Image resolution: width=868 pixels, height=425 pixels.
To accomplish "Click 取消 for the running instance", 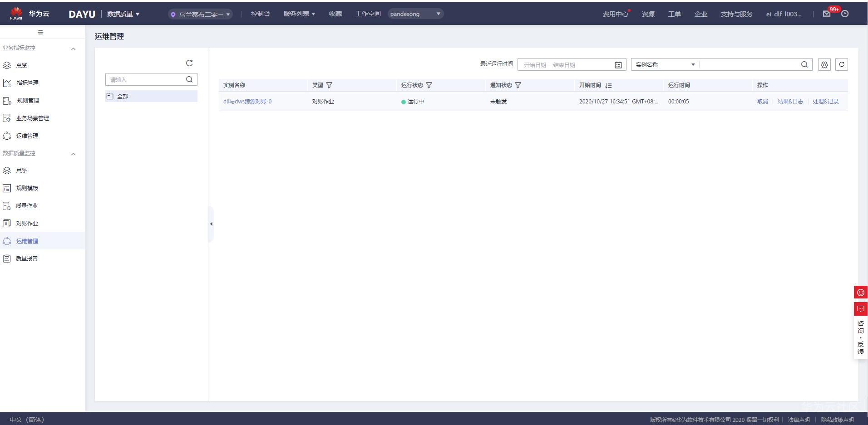I will pos(763,102).
